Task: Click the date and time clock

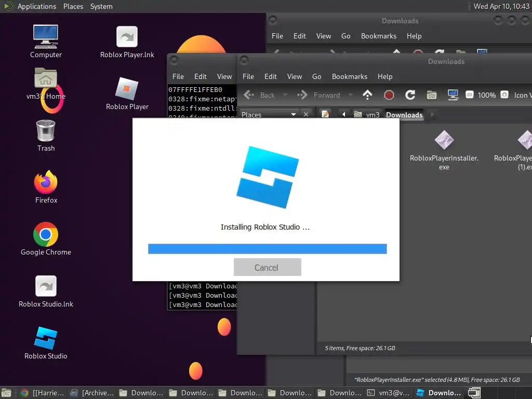Action: pyautogui.click(x=501, y=6)
